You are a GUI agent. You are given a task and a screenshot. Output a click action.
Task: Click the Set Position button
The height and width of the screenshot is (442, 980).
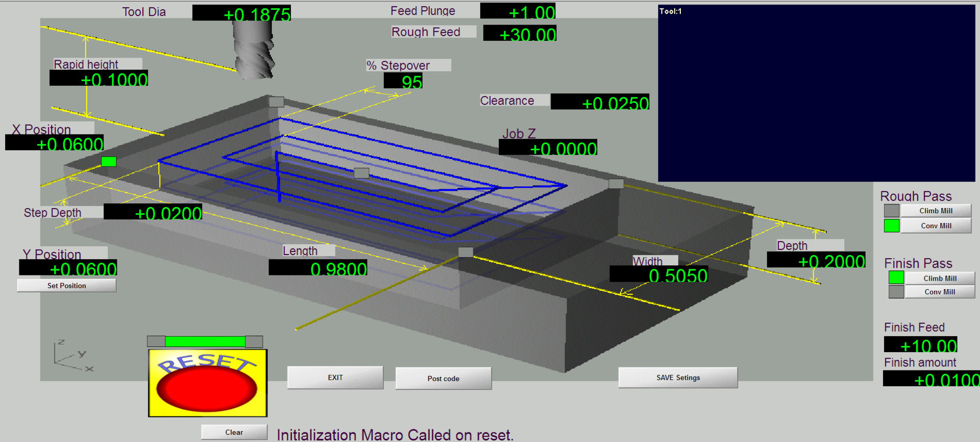click(x=66, y=286)
